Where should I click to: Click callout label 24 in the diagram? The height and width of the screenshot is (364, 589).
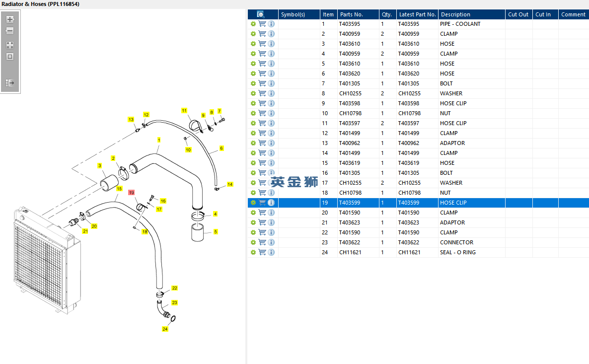pyautogui.click(x=165, y=329)
